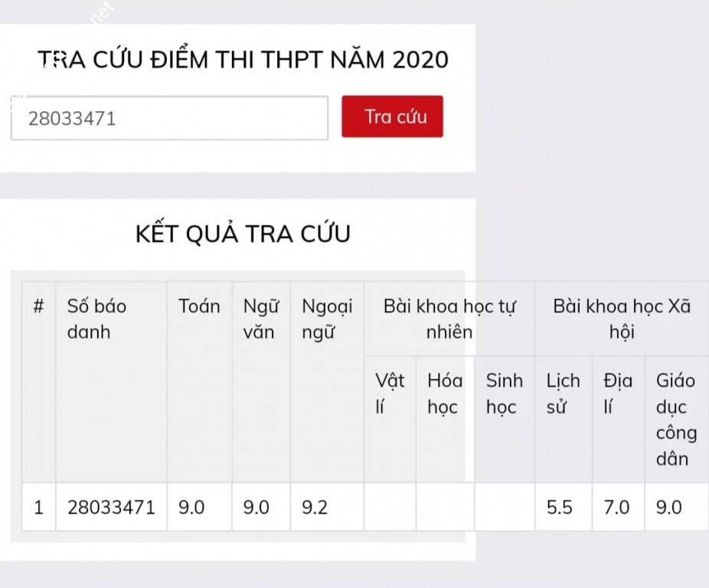
Task: Focus the exam ID search input field
Action: (x=169, y=119)
